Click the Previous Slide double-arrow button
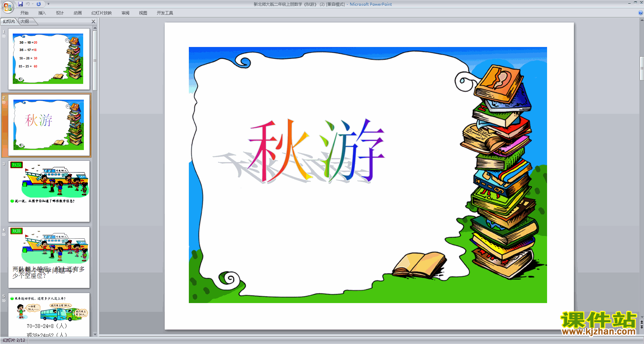 (642, 322)
